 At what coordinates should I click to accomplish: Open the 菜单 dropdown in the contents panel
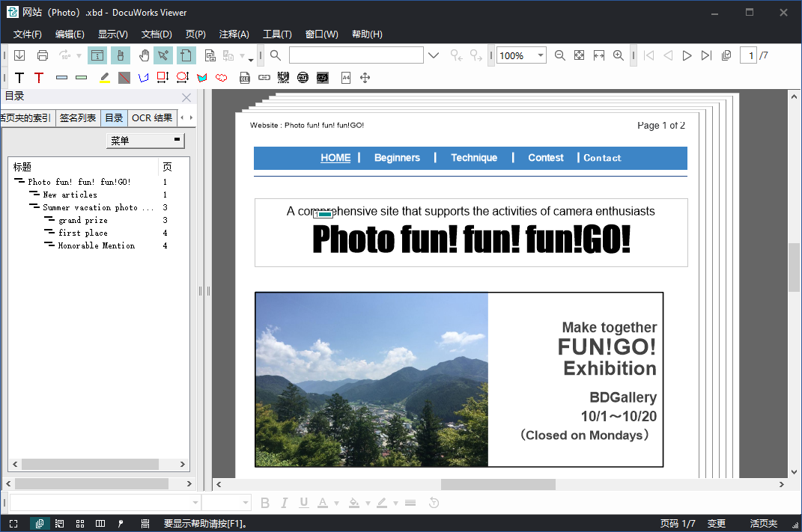pyautogui.click(x=145, y=141)
